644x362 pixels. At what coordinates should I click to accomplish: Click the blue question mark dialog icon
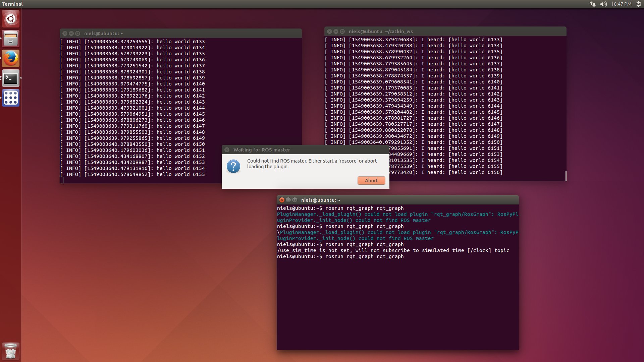click(233, 166)
